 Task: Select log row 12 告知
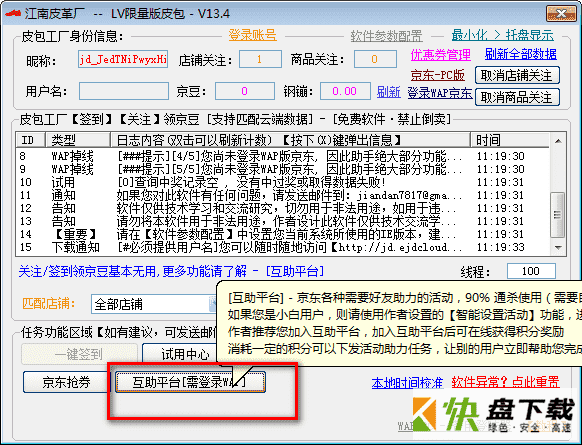(282, 208)
